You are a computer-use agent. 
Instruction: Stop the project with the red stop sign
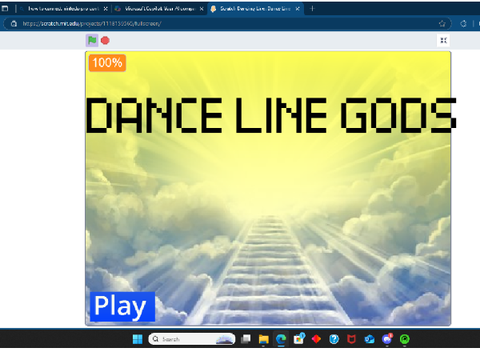[105, 40]
